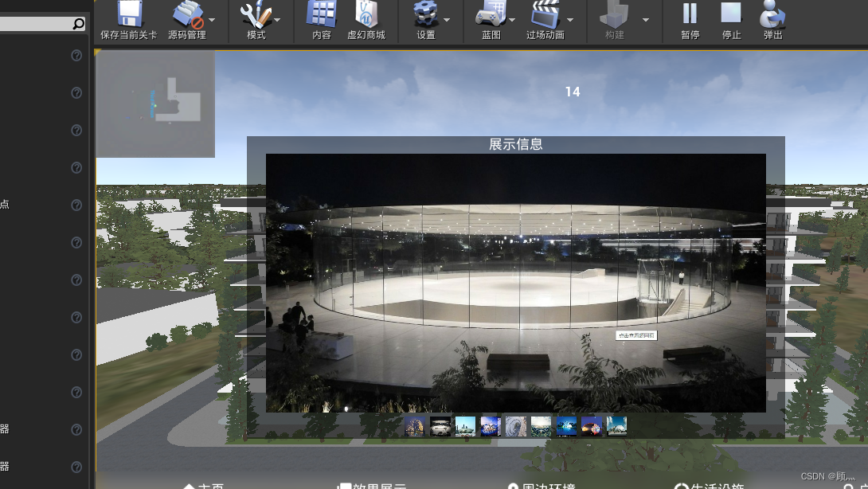Click the large glass pavilion display image

516,283
